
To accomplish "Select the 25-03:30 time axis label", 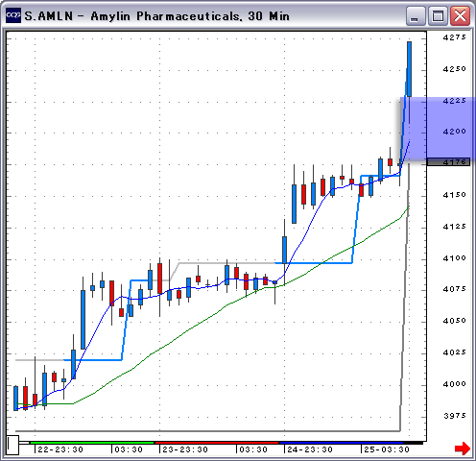I will [x=387, y=449].
